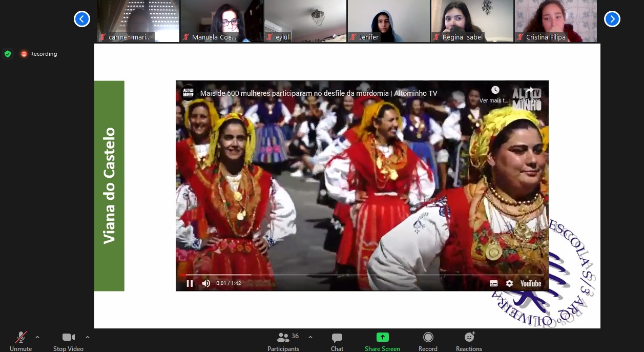644x352 pixels.
Task: Click the YouTube logo in player
Action: click(x=531, y=283)
